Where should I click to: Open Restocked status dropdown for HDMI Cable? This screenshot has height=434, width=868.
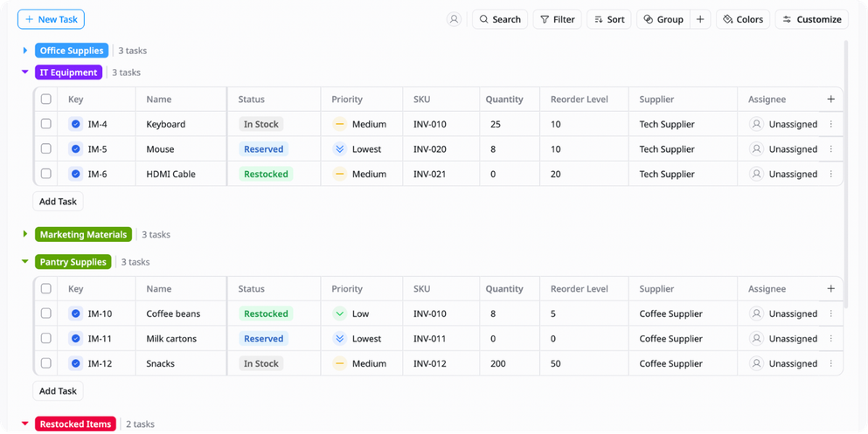[x=266, y=174]
